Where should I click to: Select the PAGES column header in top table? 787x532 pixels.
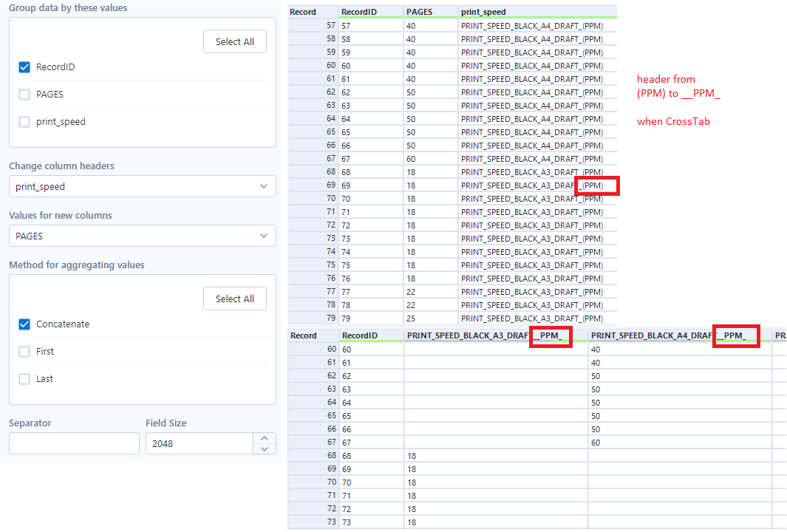418,12
